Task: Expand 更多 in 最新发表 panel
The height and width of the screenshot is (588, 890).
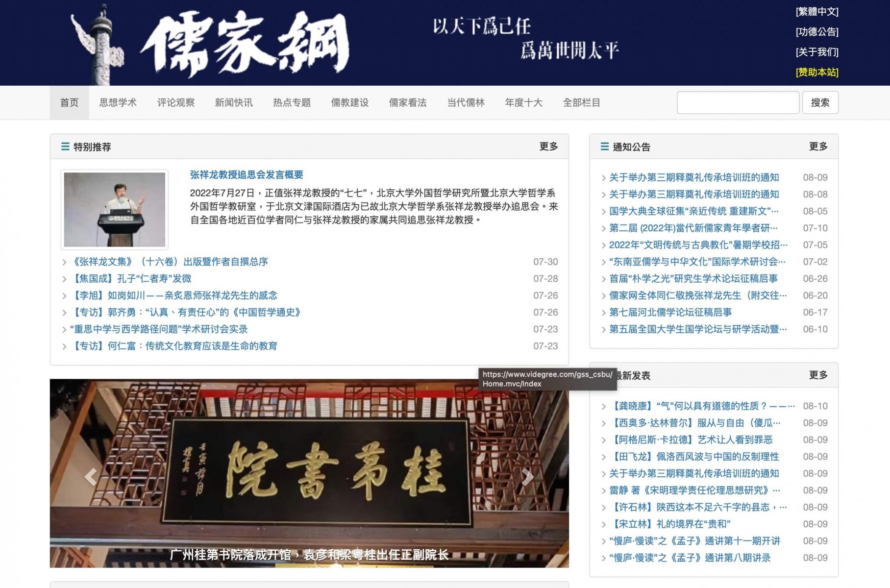Action: (x=818, y=375)
